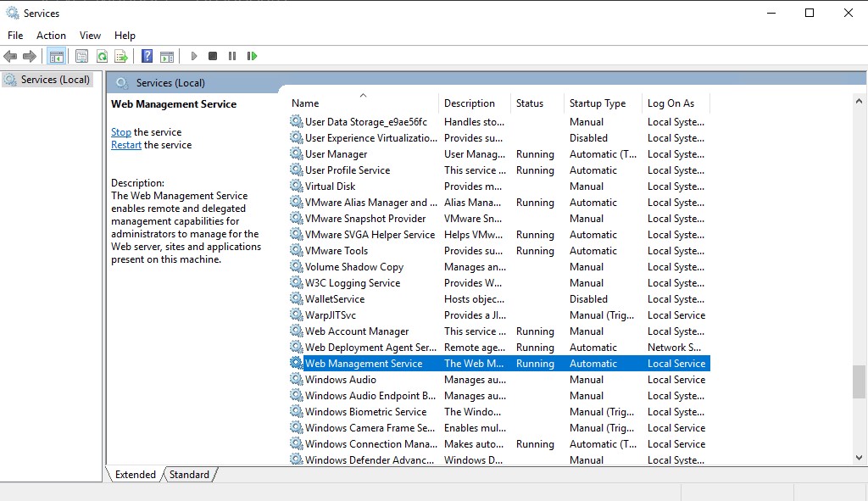
Task: Select VMware SVGA Helper Service
Action: [499, 234]
